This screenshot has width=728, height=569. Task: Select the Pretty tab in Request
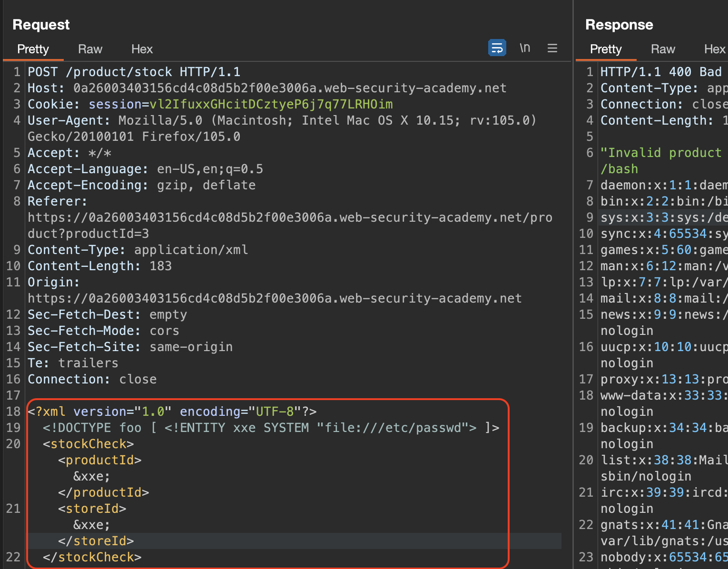33,49
